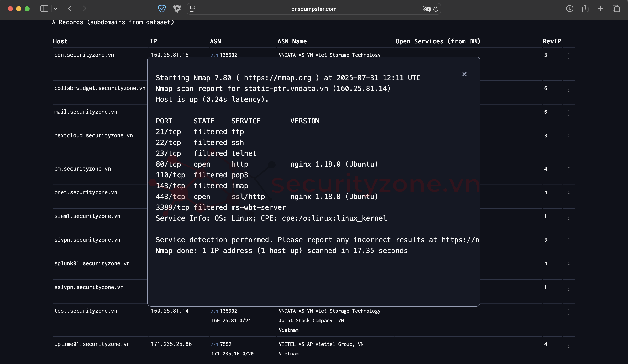Click the 443/tcp open ssl/http line
Screen dimensions: 628x364
(x=267, y=197)
